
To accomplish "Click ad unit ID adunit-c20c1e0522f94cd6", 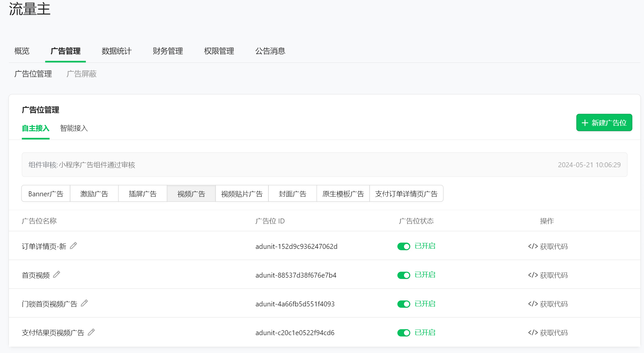I will tap(295, 333).
